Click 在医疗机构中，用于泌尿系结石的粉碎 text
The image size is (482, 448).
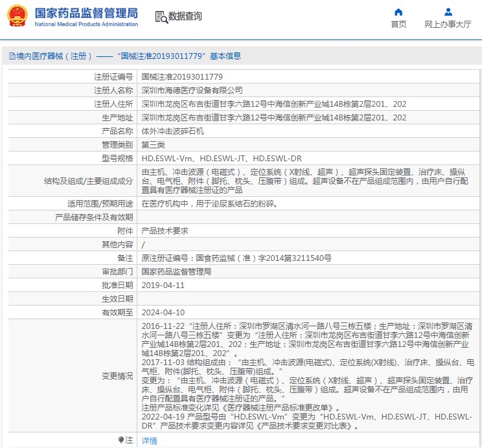click(210, 204)
